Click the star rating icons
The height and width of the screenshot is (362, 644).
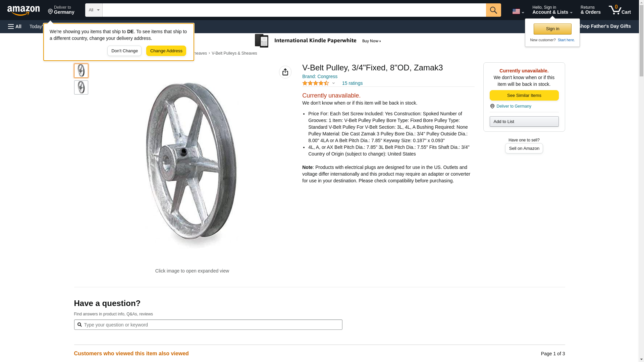click(315, 83)
